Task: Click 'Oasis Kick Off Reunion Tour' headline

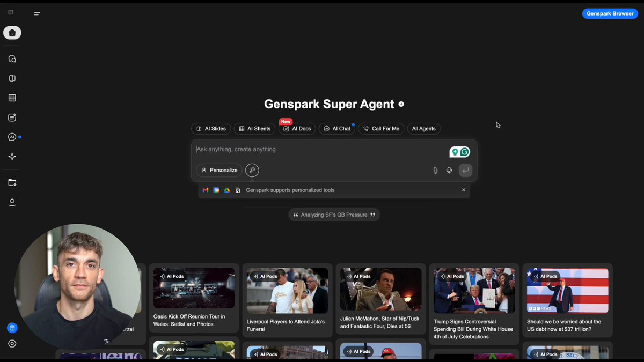Action: (x=189, y=320)
